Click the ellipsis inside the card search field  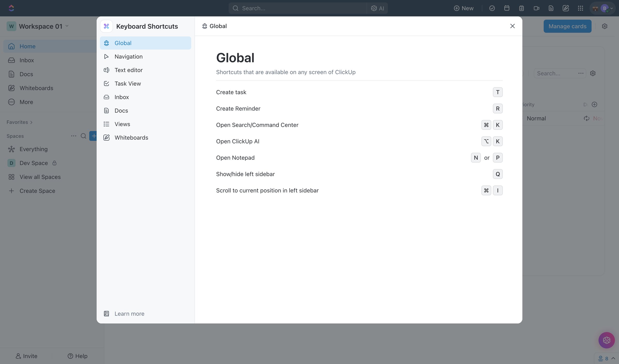point(581,73)
